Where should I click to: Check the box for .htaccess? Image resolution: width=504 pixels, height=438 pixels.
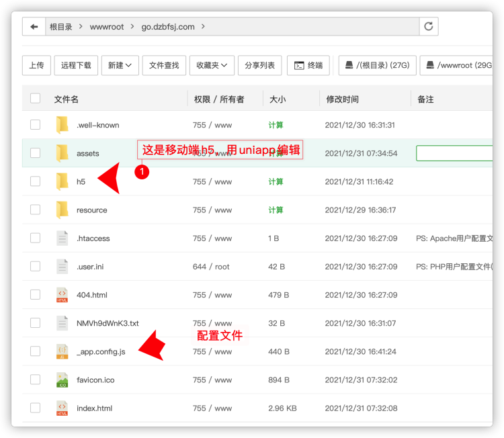pyautogui.click(x=35, y=238)
